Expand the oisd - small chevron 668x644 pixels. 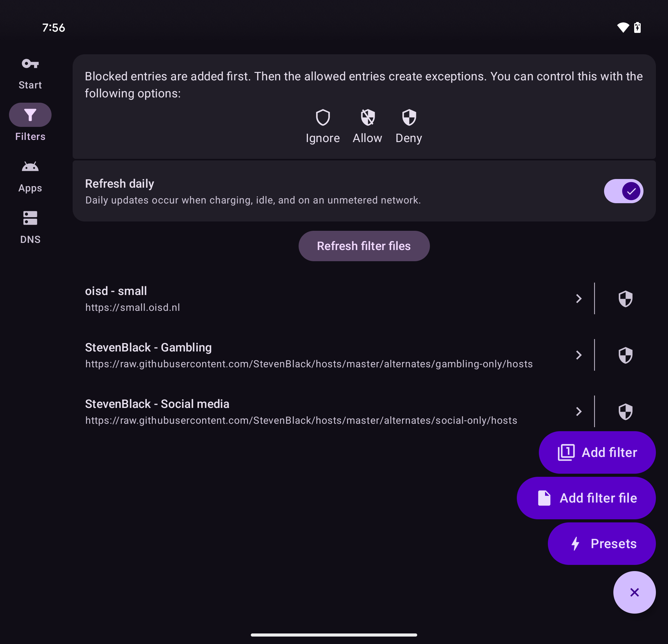(578, 299)
